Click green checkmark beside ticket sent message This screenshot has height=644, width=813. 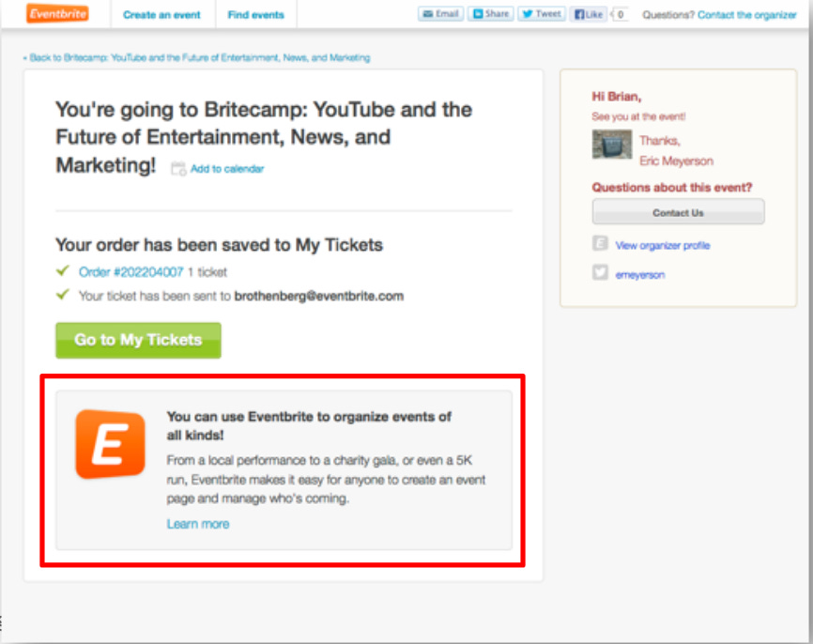tap(63, 295)
